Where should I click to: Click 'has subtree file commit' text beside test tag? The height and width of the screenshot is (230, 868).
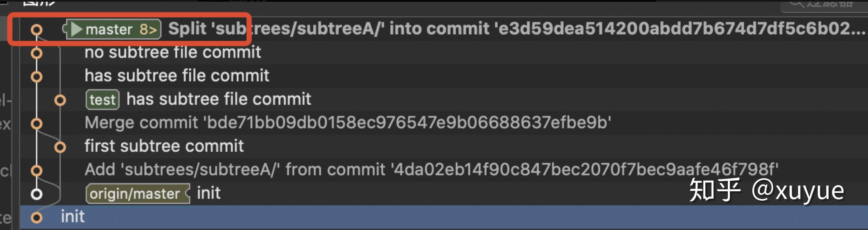click(x=219, y=100)
